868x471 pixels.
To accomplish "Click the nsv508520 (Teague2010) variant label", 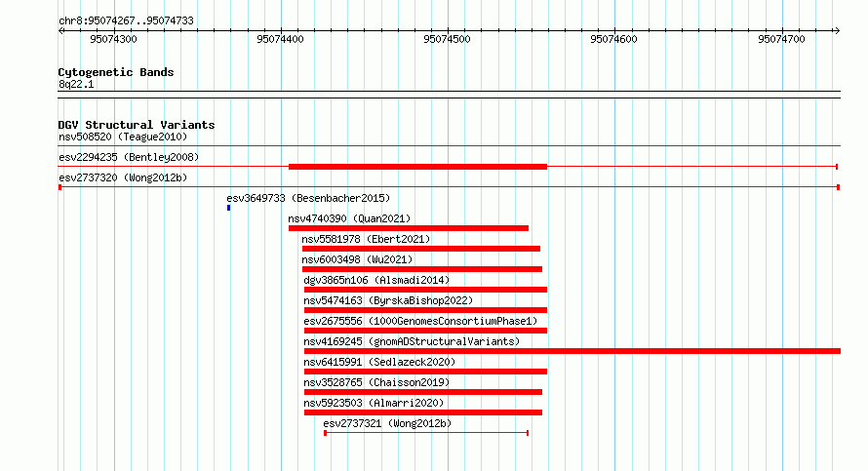I will (123, 137).
